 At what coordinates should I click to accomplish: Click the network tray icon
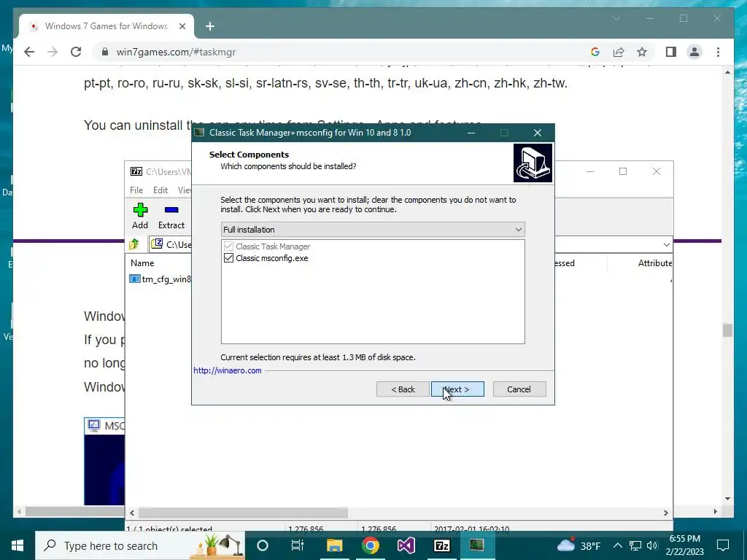pos(635,545)
